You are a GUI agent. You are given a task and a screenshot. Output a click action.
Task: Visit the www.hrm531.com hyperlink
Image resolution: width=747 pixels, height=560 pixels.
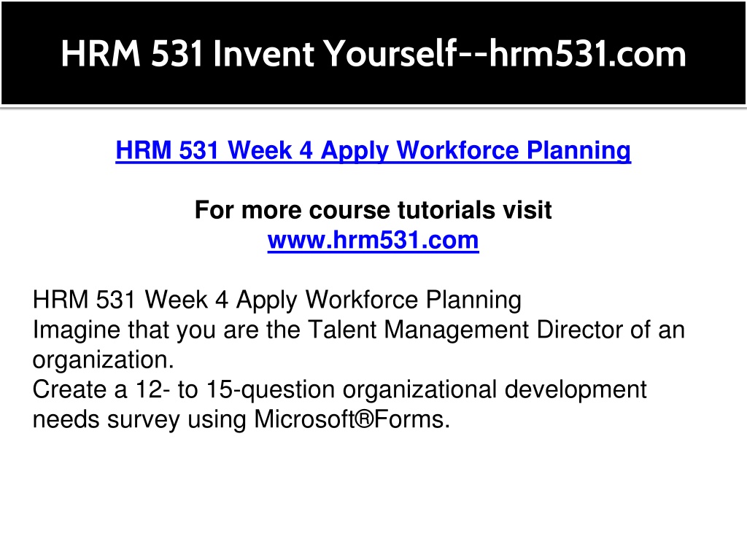373,240
